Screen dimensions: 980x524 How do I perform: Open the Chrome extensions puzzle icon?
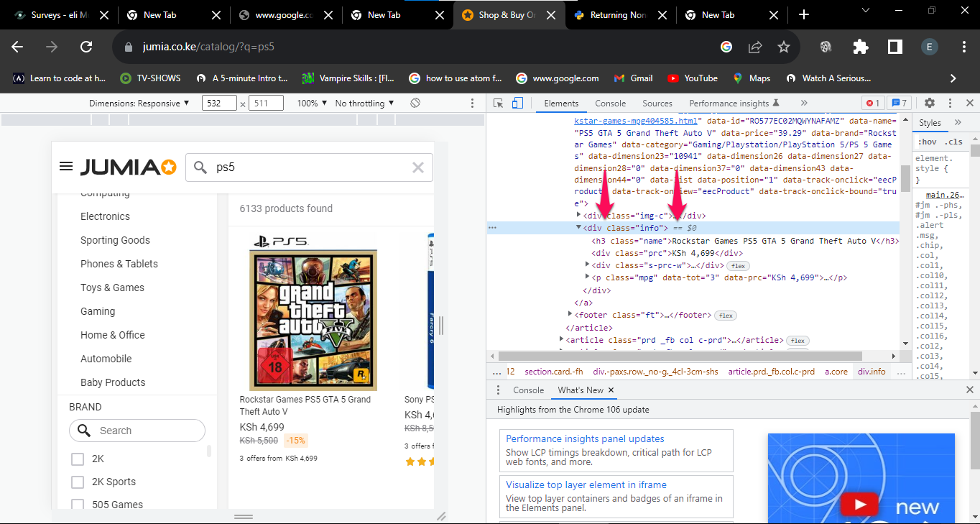pos(860,47)
